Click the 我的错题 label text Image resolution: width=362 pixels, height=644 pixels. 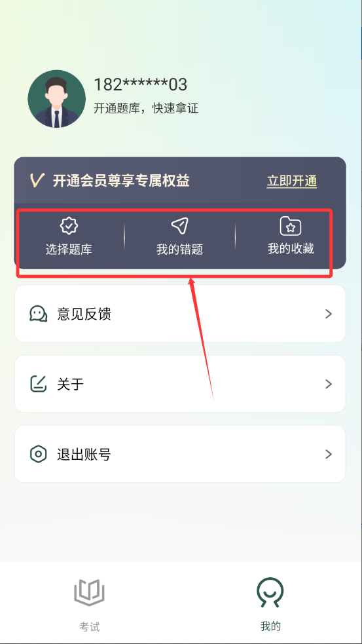180,250
